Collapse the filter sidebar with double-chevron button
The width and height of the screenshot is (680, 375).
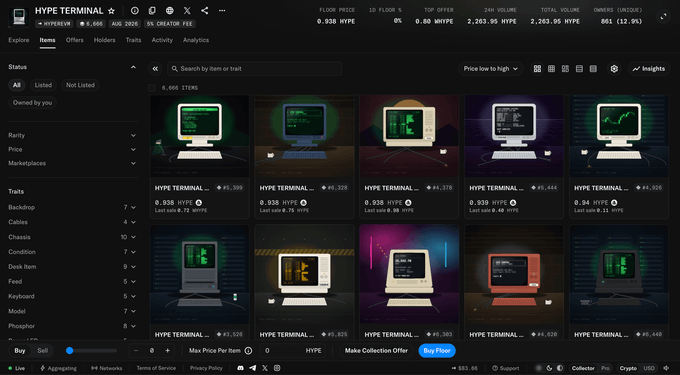pos(155,68)
